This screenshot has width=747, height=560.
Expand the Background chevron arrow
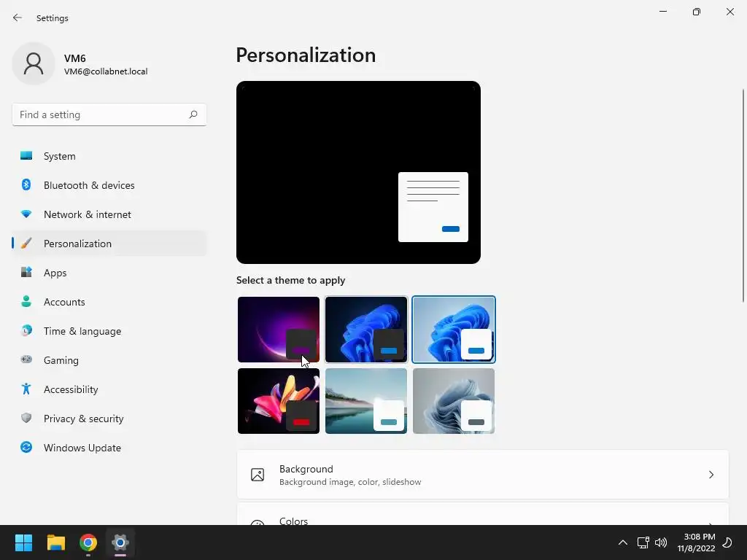point(711,475)
